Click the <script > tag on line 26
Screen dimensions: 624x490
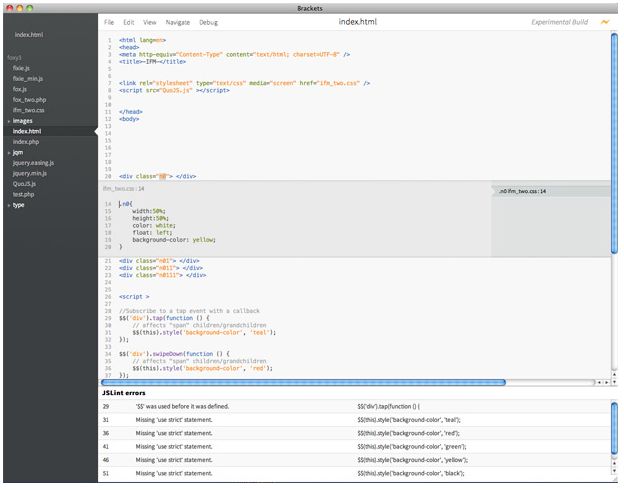[134, 297]
